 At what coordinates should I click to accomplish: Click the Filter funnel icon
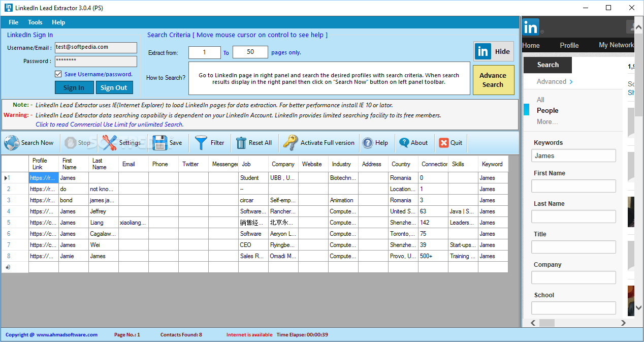201,143
